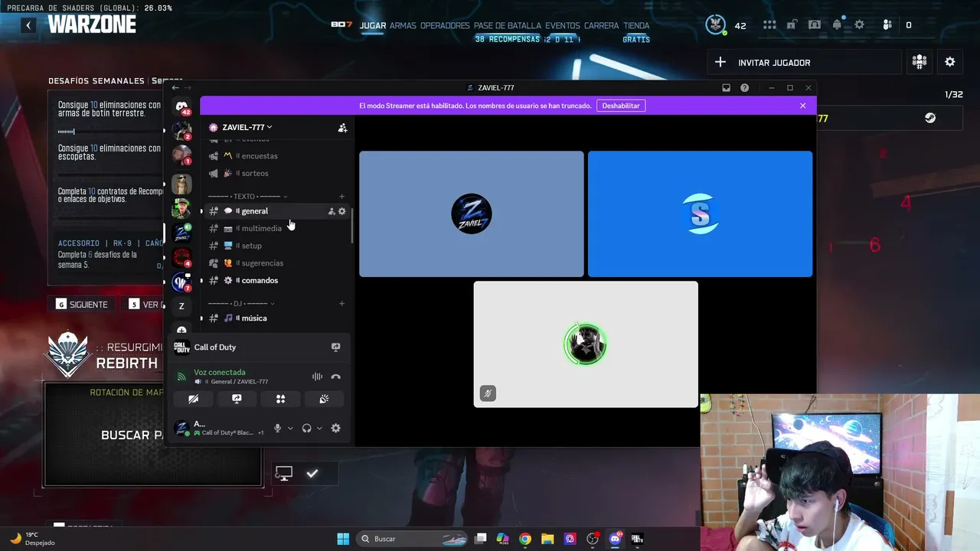
Task: Open microphone input options arrow
Action: 290,429
